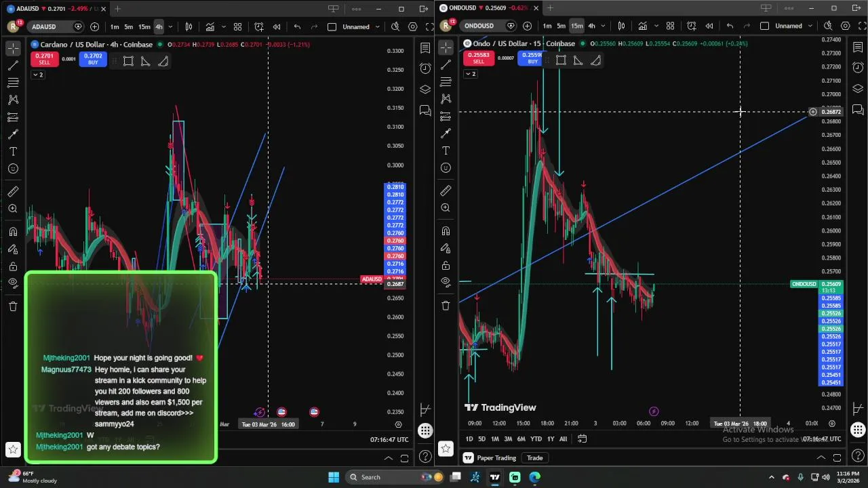Expand the Paper Trading panel in ONDOUSD window
This screenshot has width=868, height=488.
pos(821,458)
